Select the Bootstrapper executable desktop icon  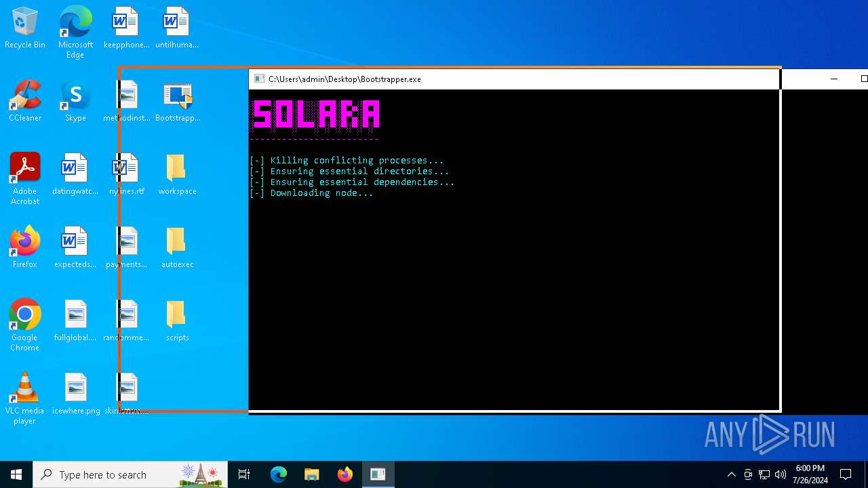pos(178,102)
